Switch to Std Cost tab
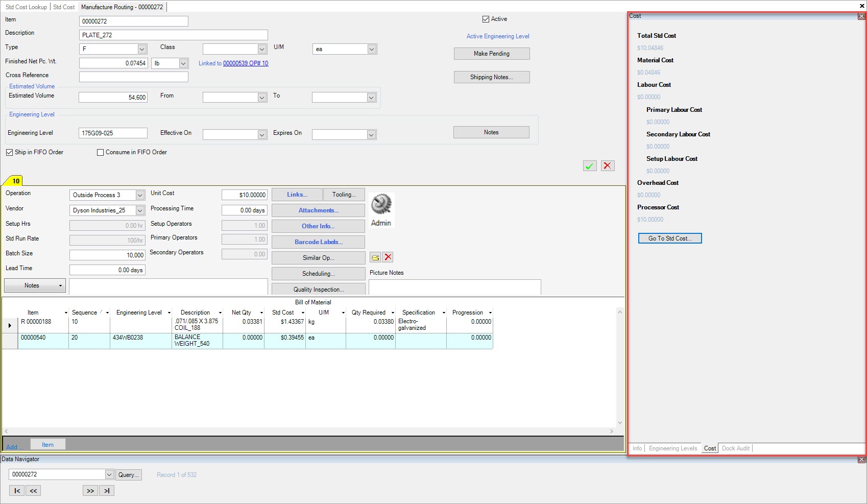This screenshot has height=504, width=867. tap(64, 7)
